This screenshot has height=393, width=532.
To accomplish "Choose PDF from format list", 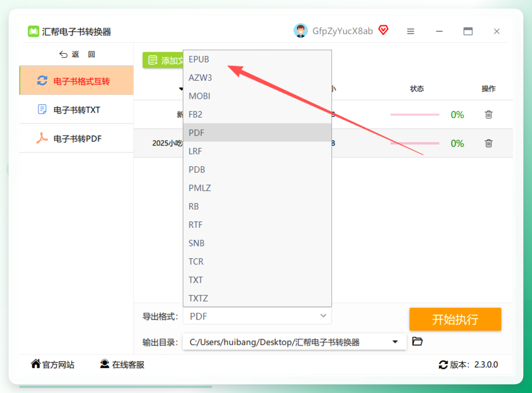I will (257, 133).
